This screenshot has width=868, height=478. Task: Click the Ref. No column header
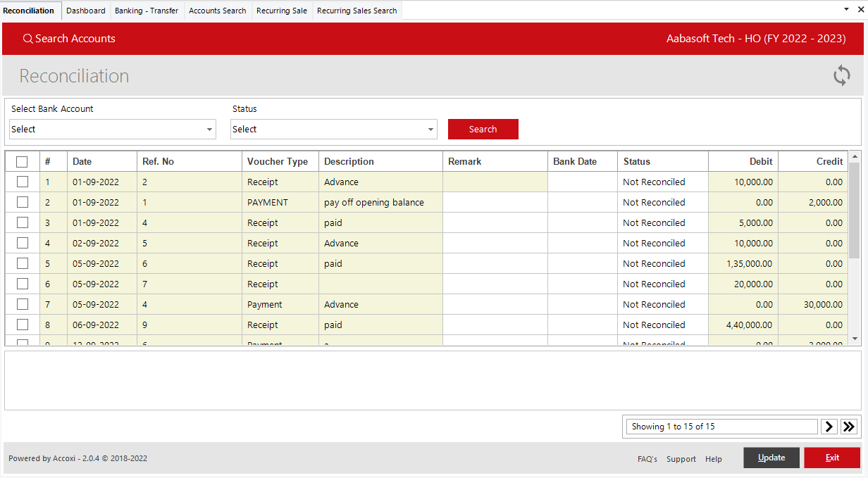[190, 162]
